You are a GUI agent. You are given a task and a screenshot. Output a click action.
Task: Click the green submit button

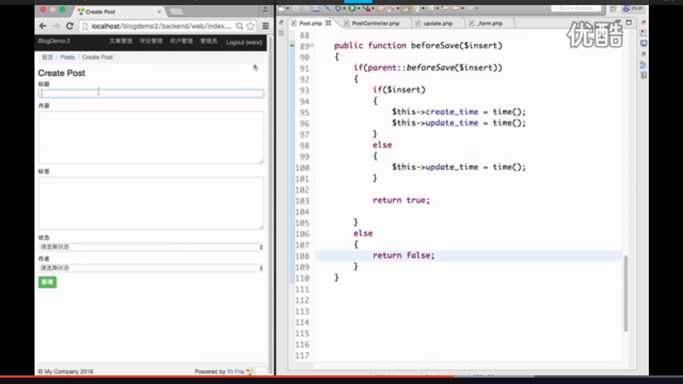(x=47, y=282)
